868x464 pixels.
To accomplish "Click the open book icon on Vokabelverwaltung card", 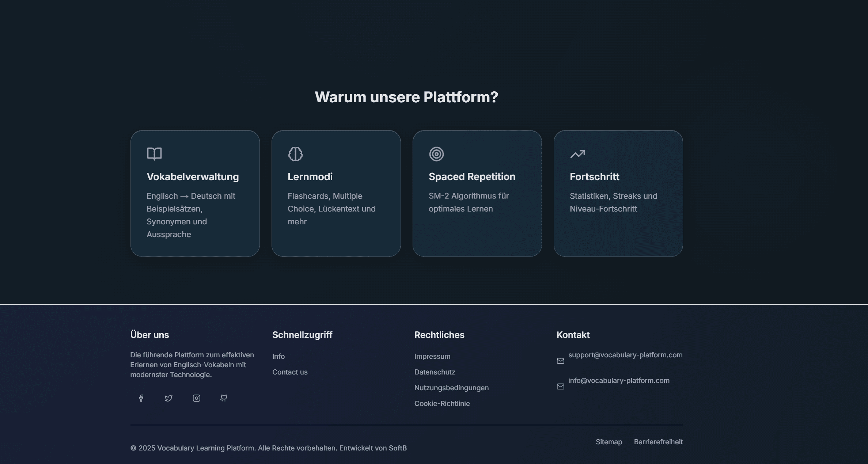I will point(154,154).
